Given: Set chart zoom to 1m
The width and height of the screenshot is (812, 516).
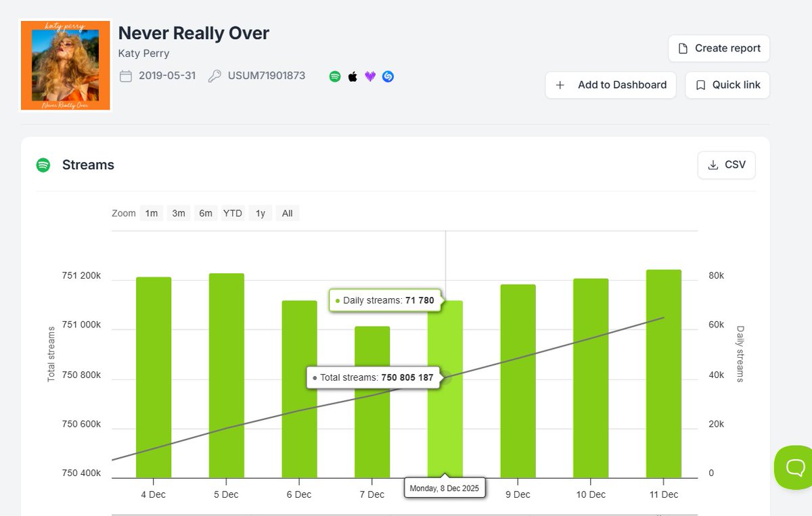Looking at the screenshot, I should coord(151,213).
